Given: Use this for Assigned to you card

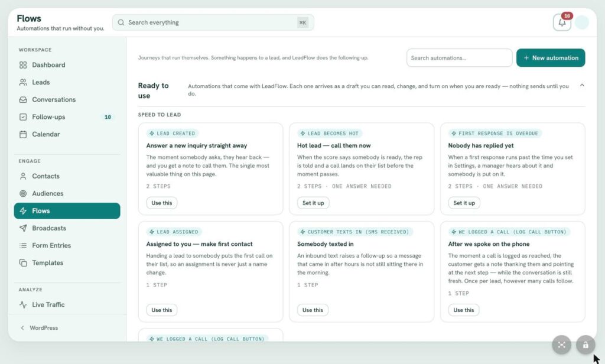Looking at the screenshot, I should 162,310.
